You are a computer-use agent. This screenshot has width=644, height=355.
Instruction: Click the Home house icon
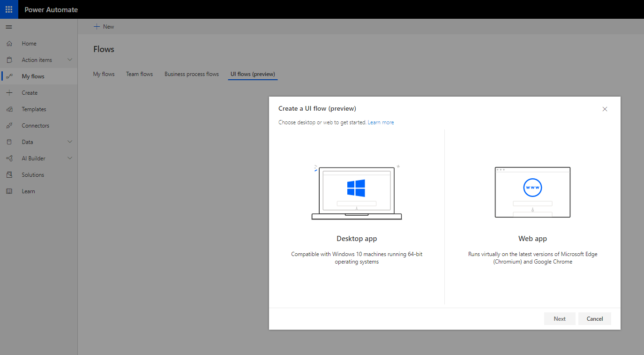click(9, 44)
